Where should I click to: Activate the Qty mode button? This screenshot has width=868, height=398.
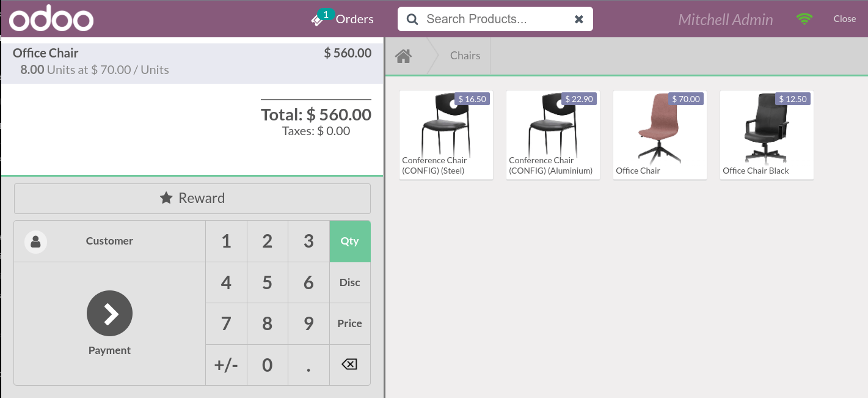pos(349,241)
